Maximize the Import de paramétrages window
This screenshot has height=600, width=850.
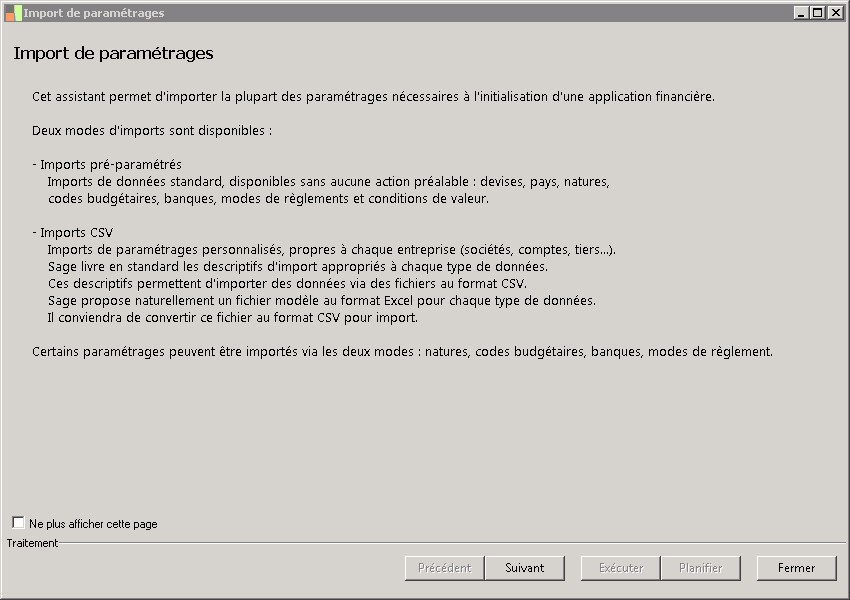(817, 13)
